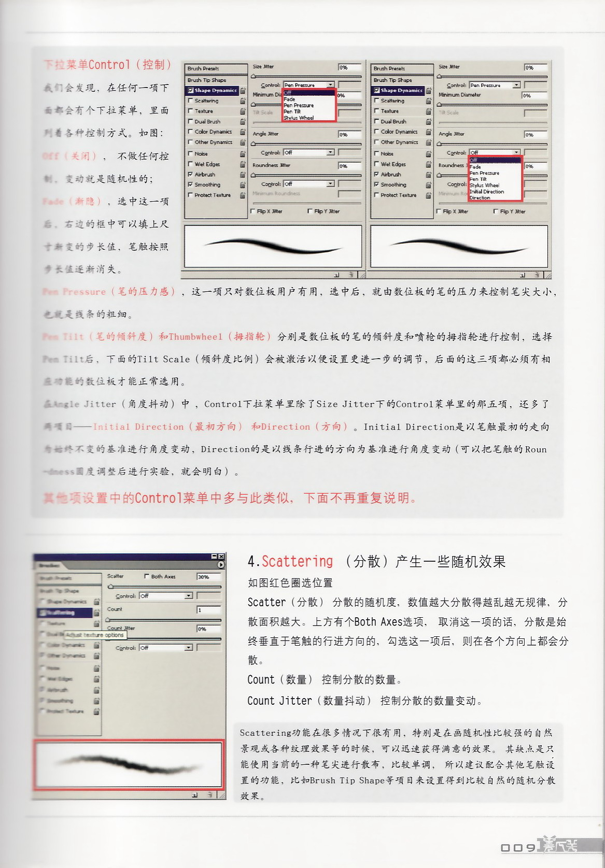Open Brush Tip Shape in left Brushes panel
Viewport: 605px width, 868px height.
(216, 80)
